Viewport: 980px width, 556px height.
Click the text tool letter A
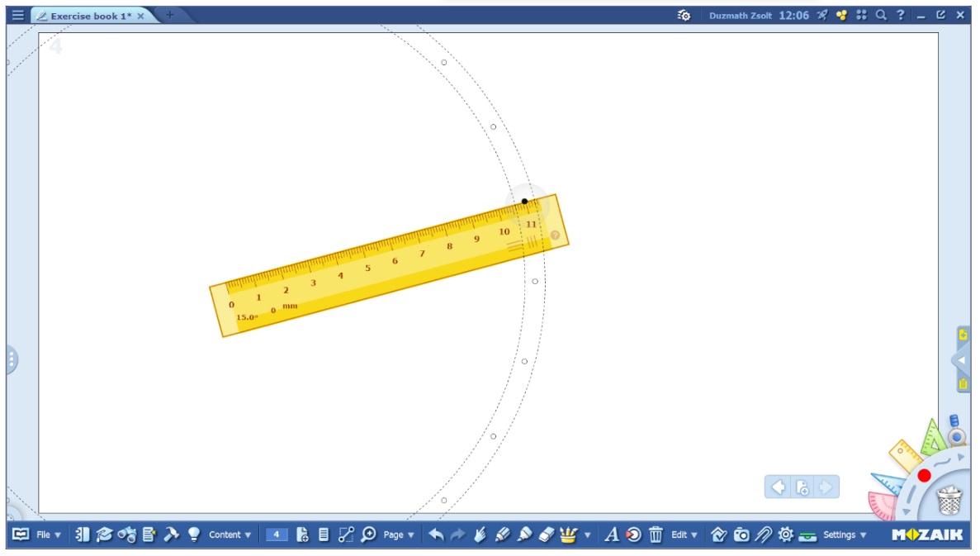tap(611, 535)
